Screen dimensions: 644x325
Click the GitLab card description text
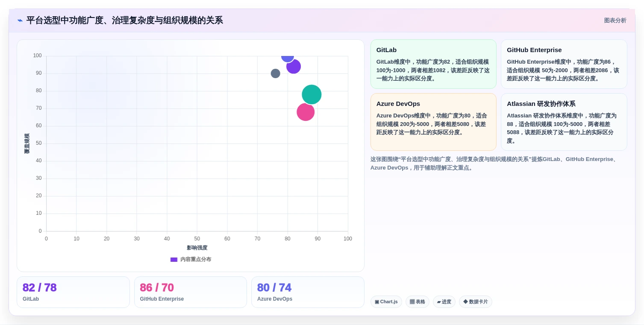(433, 70)
